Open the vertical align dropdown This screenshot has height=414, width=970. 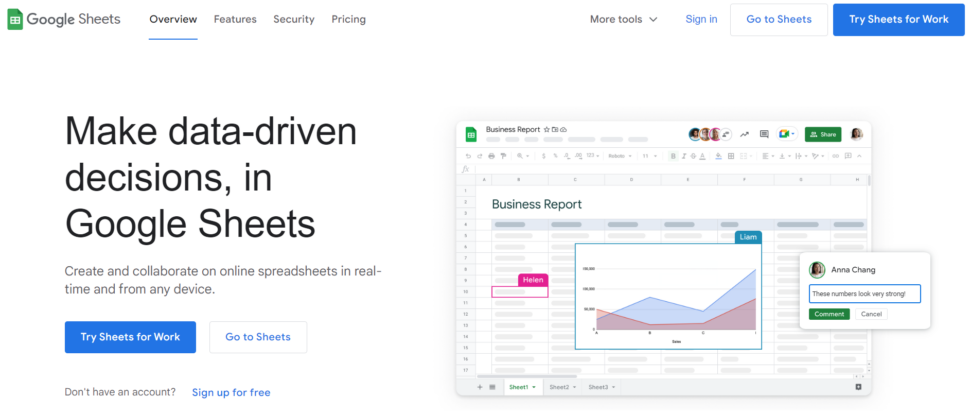tap(784, 156)
